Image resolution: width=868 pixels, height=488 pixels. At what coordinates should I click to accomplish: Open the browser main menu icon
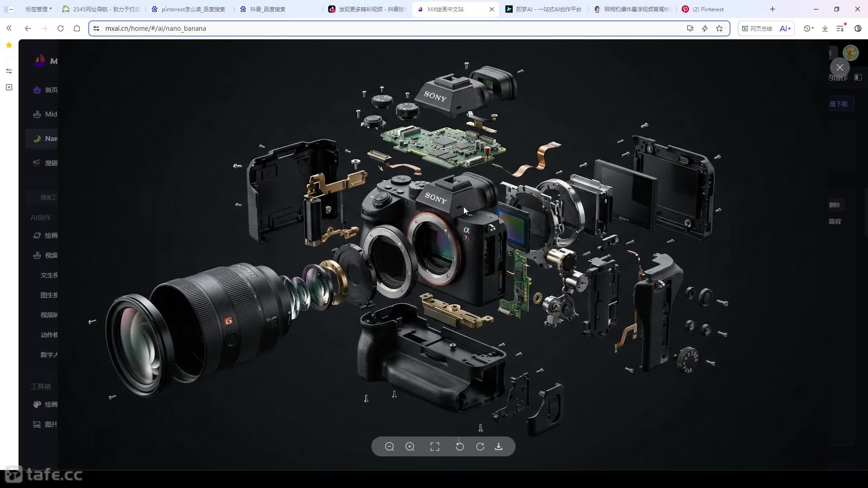pos(841,28)
